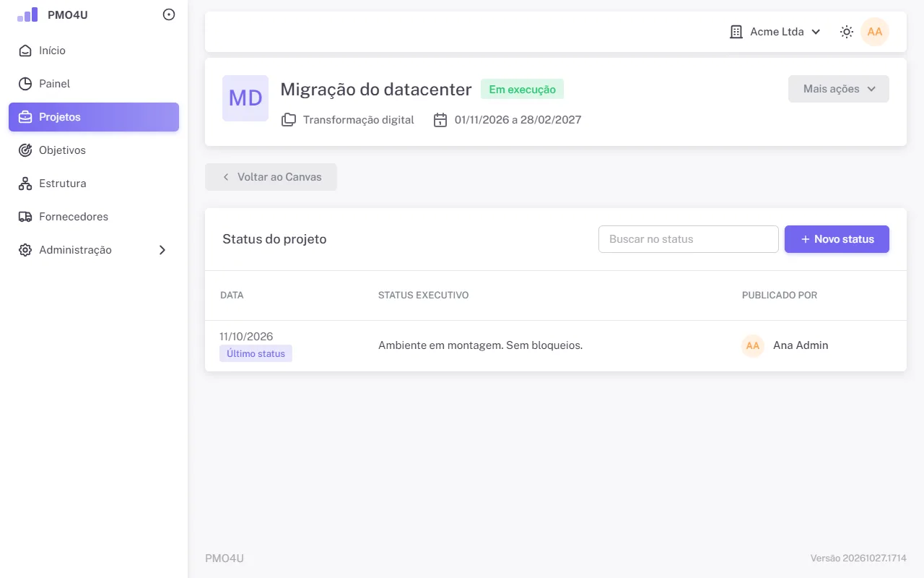Open the AA user avatar menu

click(875, 32)
